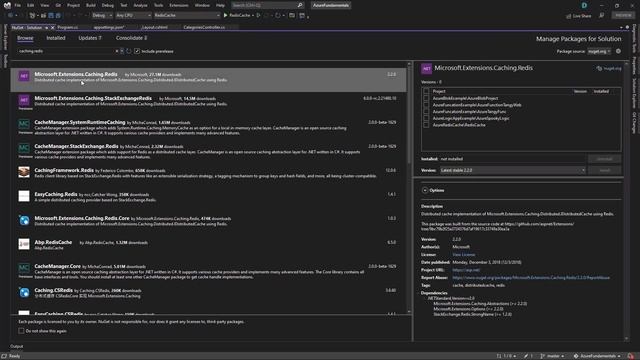Open the master branch dropdown in status bar

click(x=552, y=356)
